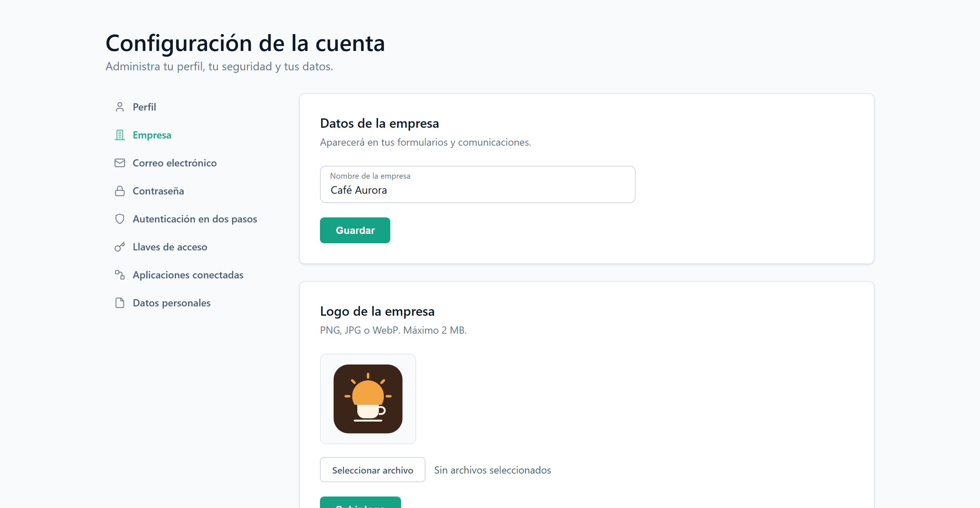Open Llaves de acceso page
Screen dimensions: 980x508
(x=170, y=247)
